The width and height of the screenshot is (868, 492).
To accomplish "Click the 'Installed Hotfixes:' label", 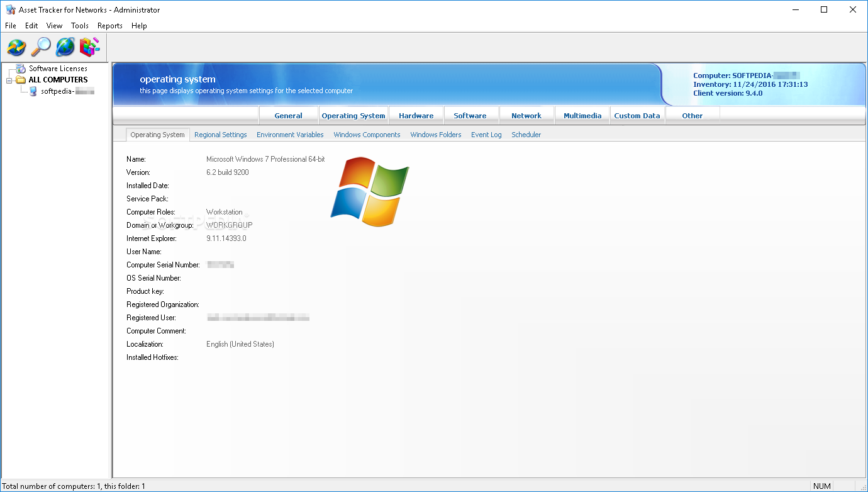I will (x=153, y=357).
